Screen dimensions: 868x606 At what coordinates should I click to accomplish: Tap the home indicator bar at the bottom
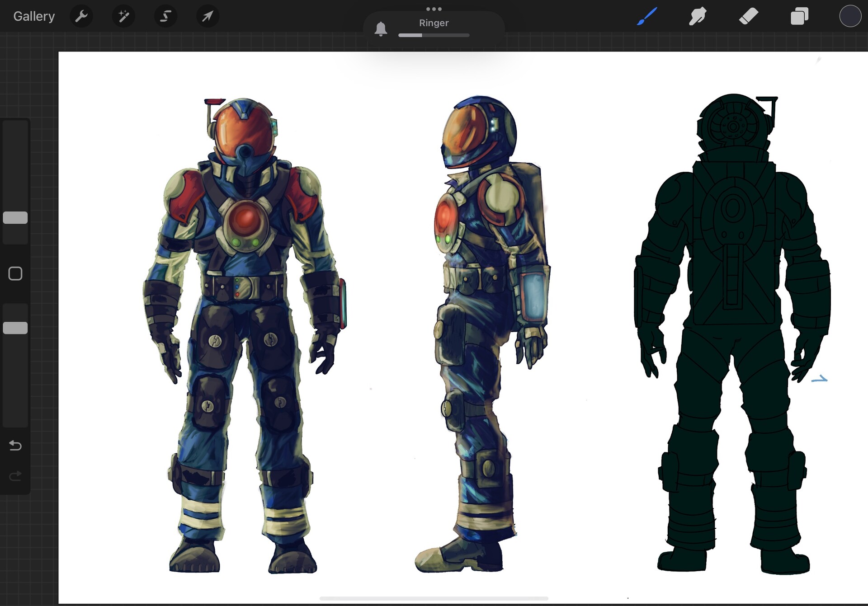click(434, 597)
